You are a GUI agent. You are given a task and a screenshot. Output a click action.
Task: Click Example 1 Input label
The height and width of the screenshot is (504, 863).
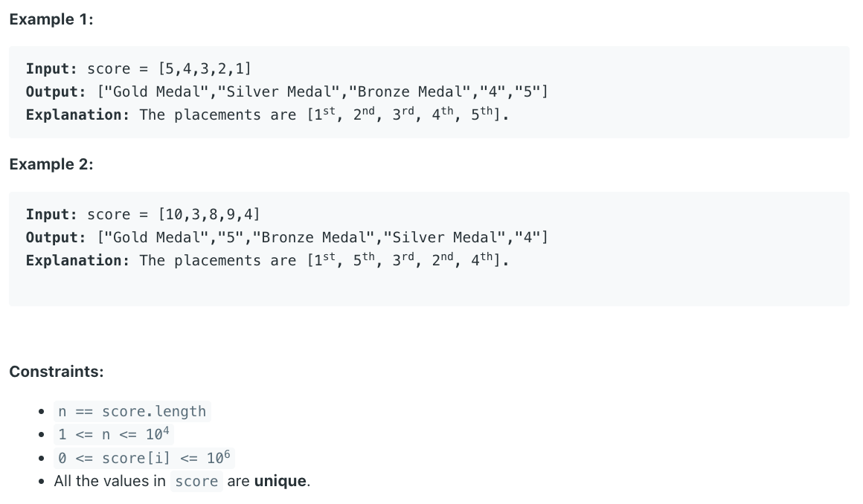coord(52,69)
